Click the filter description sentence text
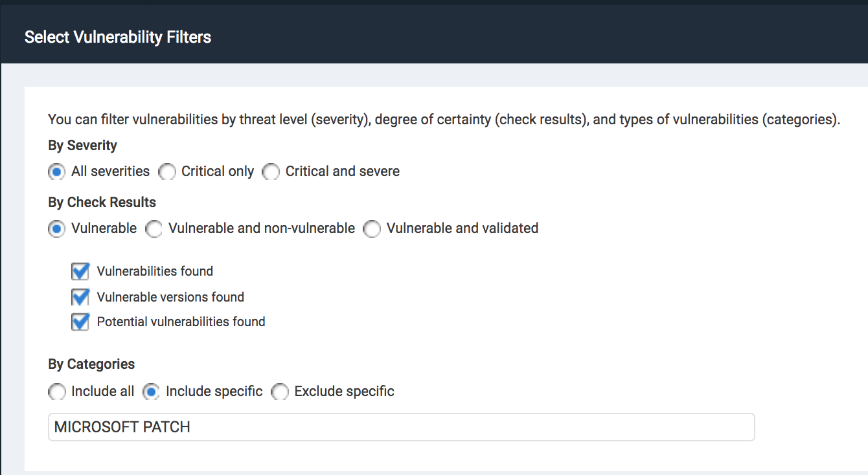The image size is (868, 475). (444, 120)
